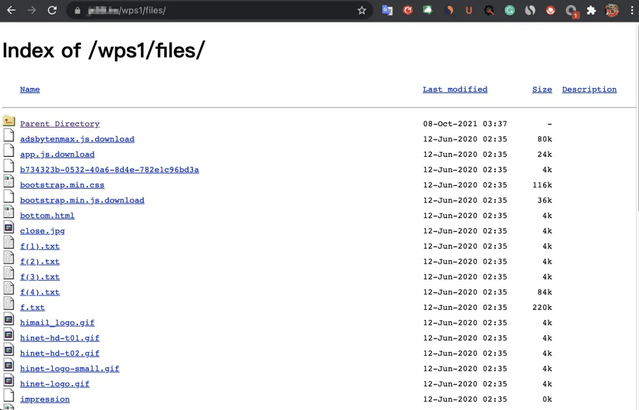Viewport: 639px width, 410px height.
Task: Sort the listing by the Name column
Action: (30, 89)
